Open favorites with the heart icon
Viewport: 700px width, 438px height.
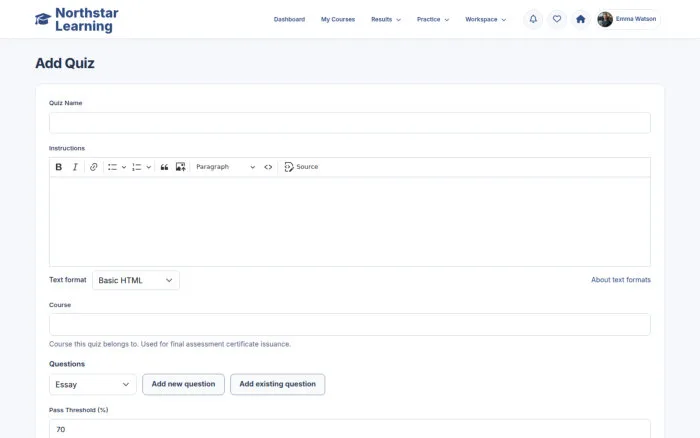coord(557,19)
